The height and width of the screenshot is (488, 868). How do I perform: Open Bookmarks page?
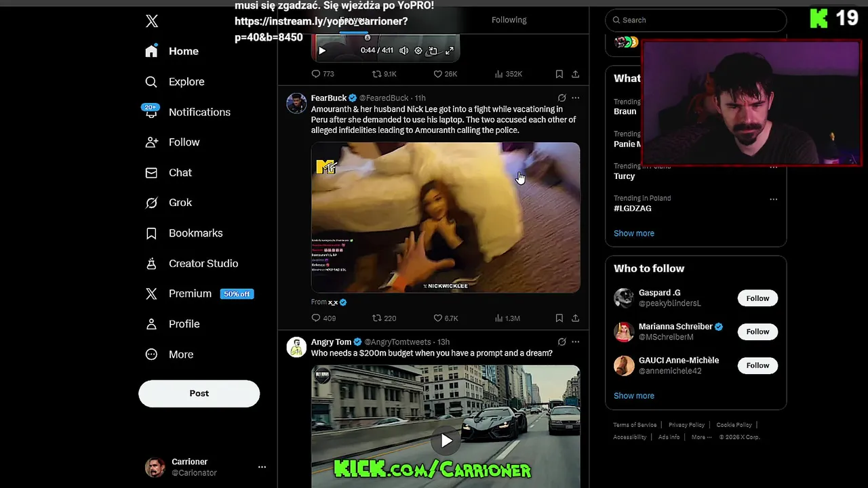tap(184, 233)
